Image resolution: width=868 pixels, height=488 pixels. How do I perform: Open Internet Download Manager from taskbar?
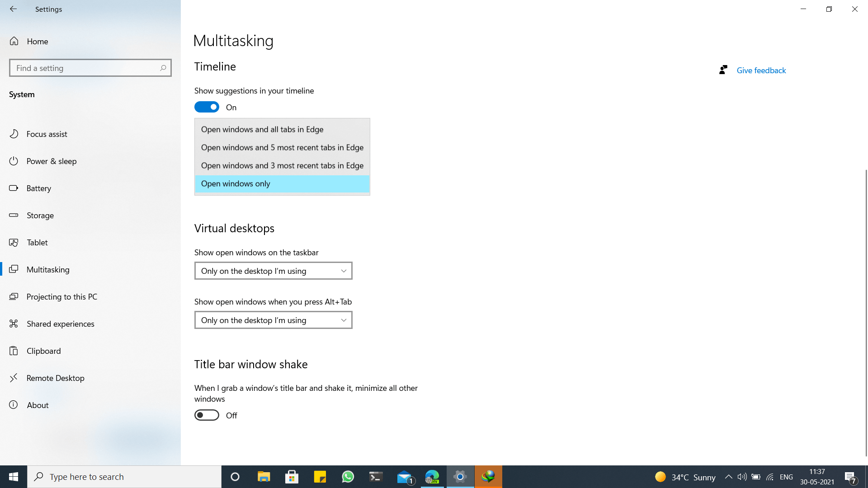[488, 477]
